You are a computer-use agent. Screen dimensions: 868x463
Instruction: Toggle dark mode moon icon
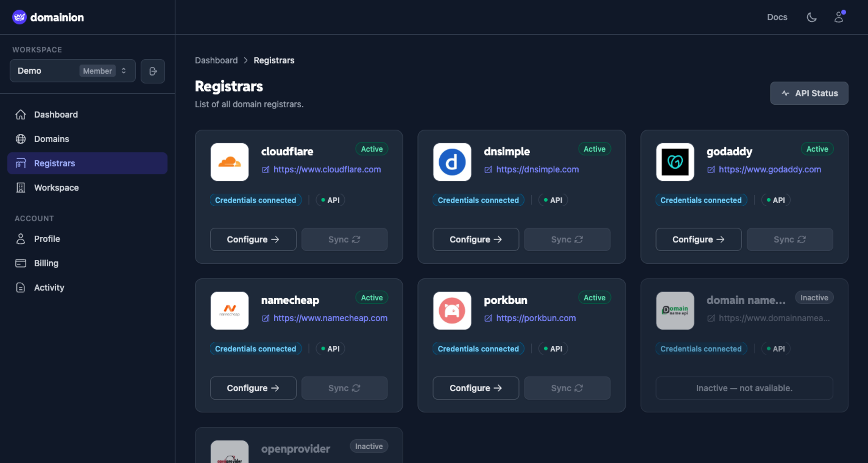click(811, 17)
